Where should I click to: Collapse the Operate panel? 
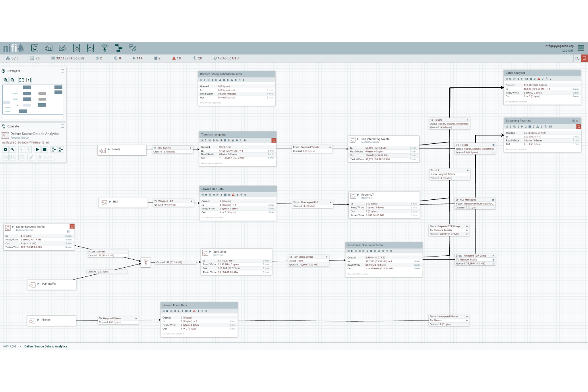pyautogui.click(x=62, y=126)
